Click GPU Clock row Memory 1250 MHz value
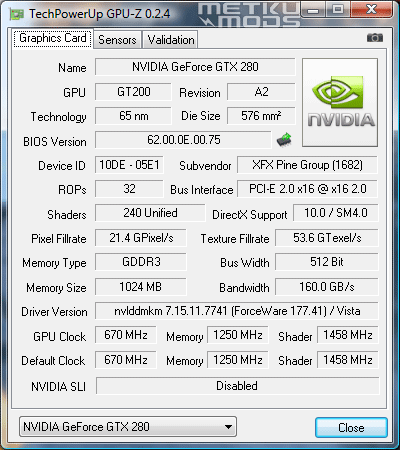400x450 pixels. (238, 335)
